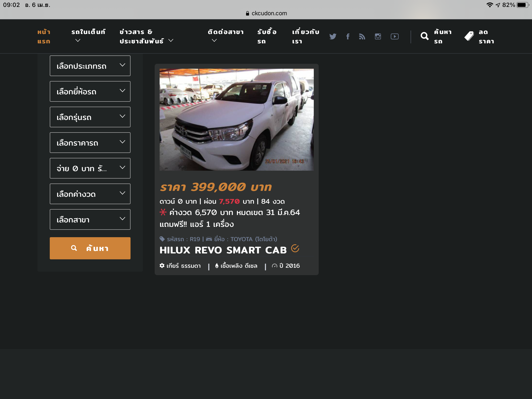Expand the เลือกรุ่นรถ model dropdown

pos(90,117)
